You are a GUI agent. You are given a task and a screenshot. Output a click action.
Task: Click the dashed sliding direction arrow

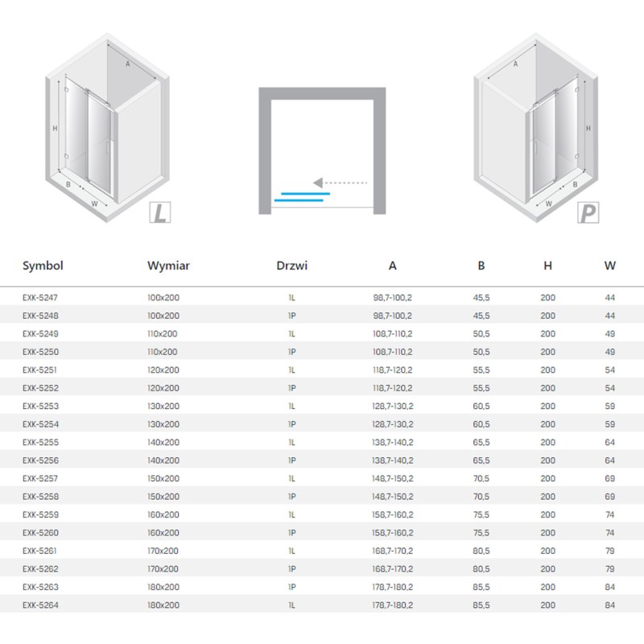point(340,183)
